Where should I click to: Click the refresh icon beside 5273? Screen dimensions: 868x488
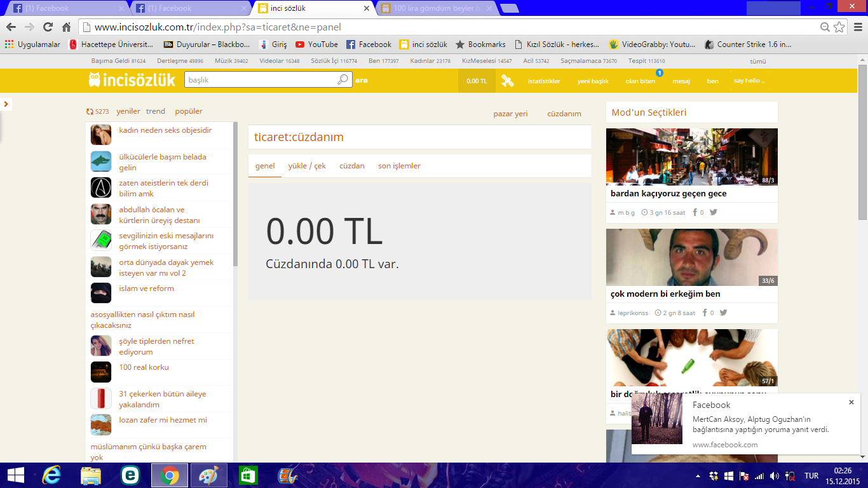tap(90, 112)
